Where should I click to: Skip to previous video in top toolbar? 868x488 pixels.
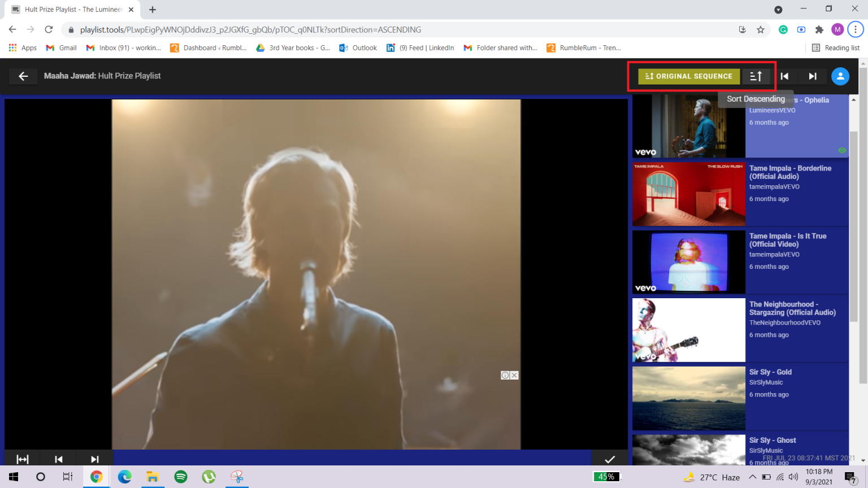[784, 76]
